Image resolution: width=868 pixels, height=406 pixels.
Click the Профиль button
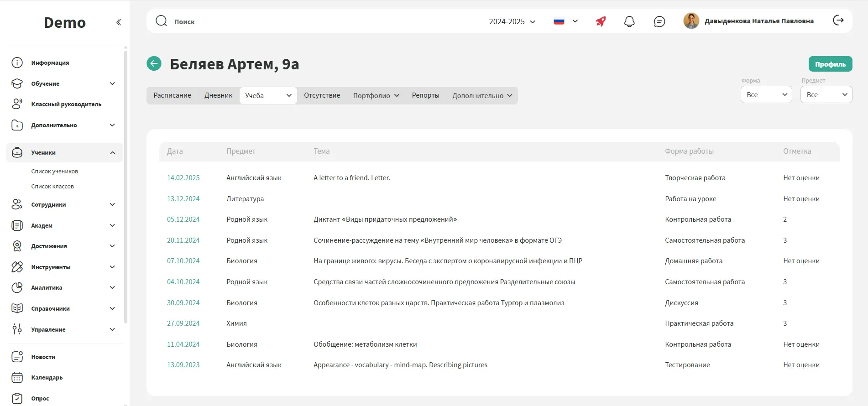pyautogui.click(x=830, y=64)
